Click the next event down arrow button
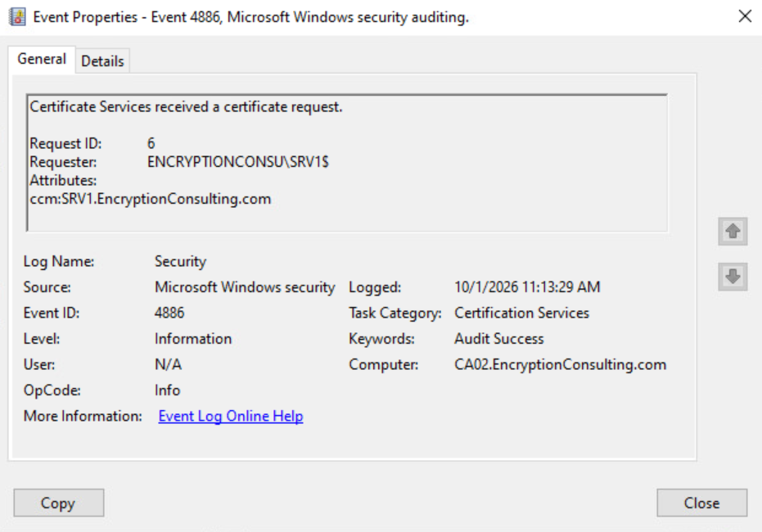 [x=733, y=277]
